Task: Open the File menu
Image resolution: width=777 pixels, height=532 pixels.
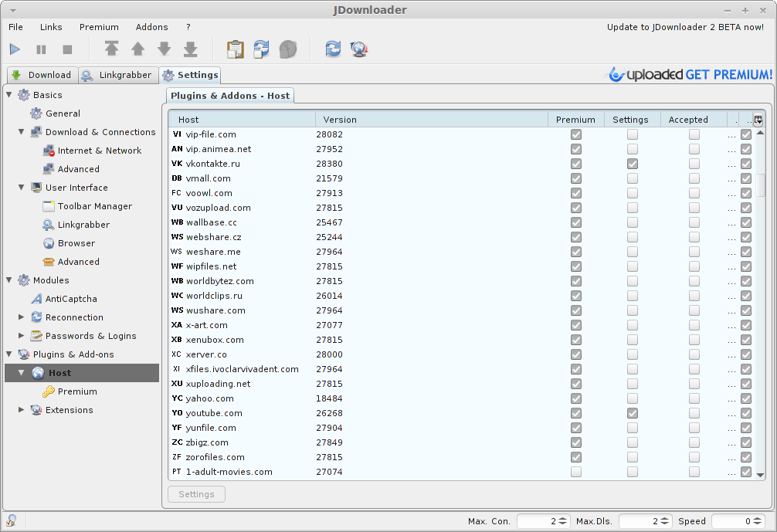Action: (16, 27)
